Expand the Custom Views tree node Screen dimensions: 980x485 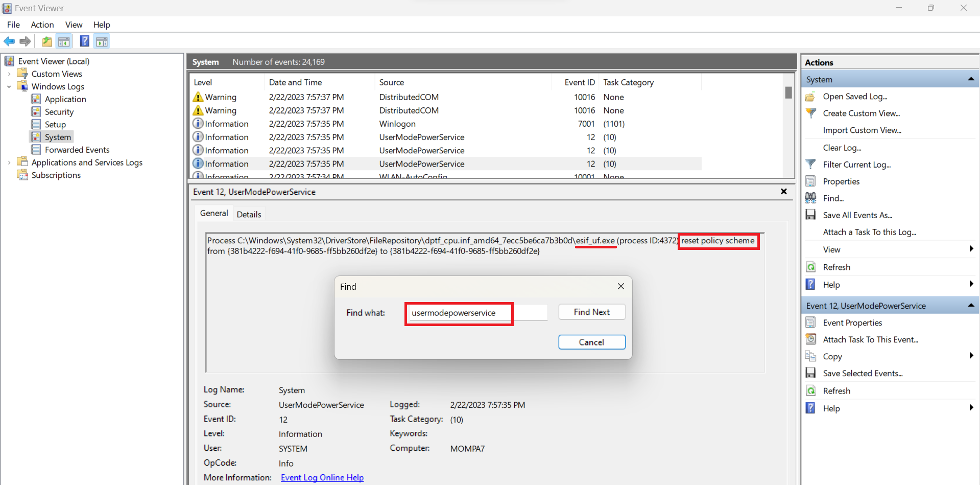pyautogui.click(x=9, y=74)
